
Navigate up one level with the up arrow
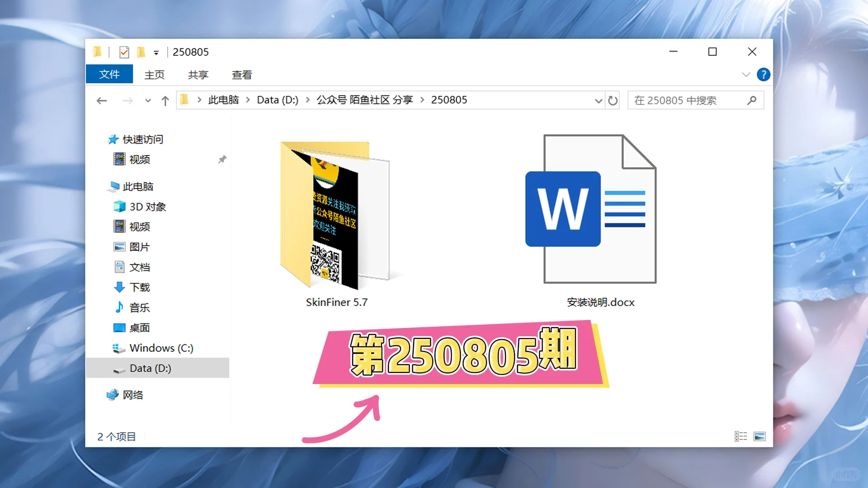[165, 100]
